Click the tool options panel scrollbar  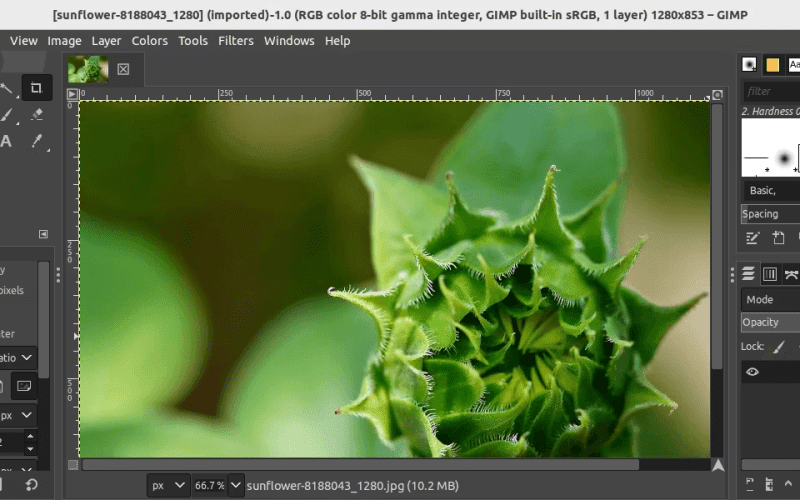pyautogui.click(x=44, y=320)
